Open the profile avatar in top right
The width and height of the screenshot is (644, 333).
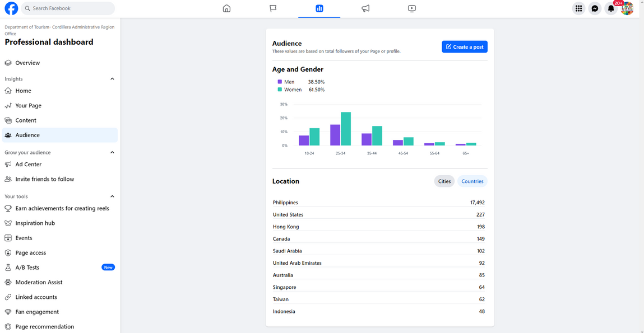pyautogui.click(x=627, y=8)
